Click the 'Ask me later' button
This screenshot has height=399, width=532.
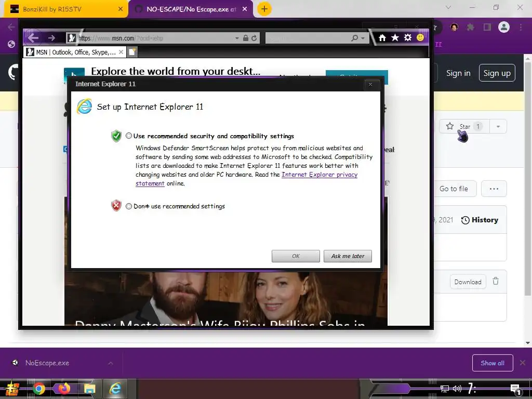348,256
